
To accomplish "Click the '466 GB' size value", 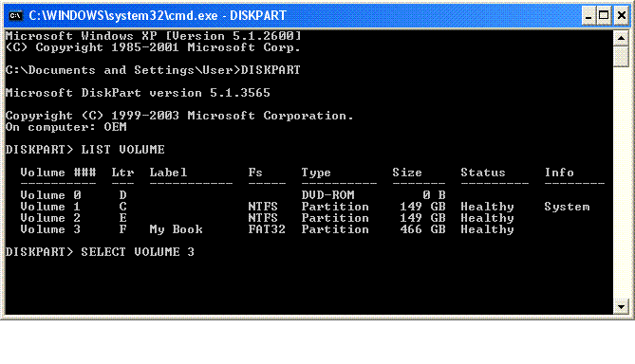I will [422, 229].
